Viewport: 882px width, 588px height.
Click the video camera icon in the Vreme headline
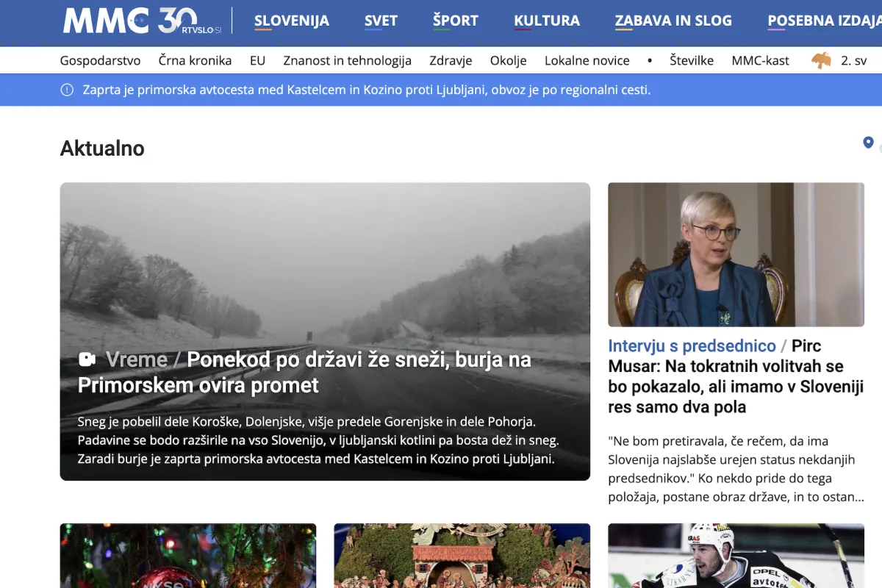pyautogui.click(x=87, y=359)
